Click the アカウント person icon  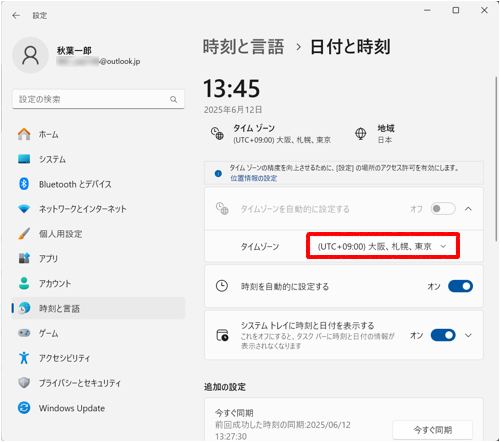pos(24,283)
